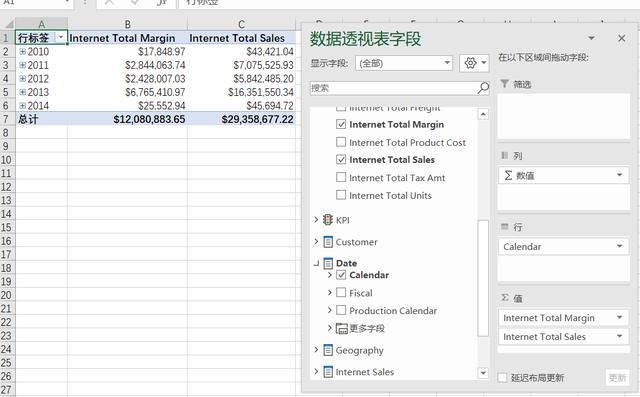The height and width of the screenshot is (397, 640).
Task: Uncheck Internet Total Margin field
Action: (341, 124)
